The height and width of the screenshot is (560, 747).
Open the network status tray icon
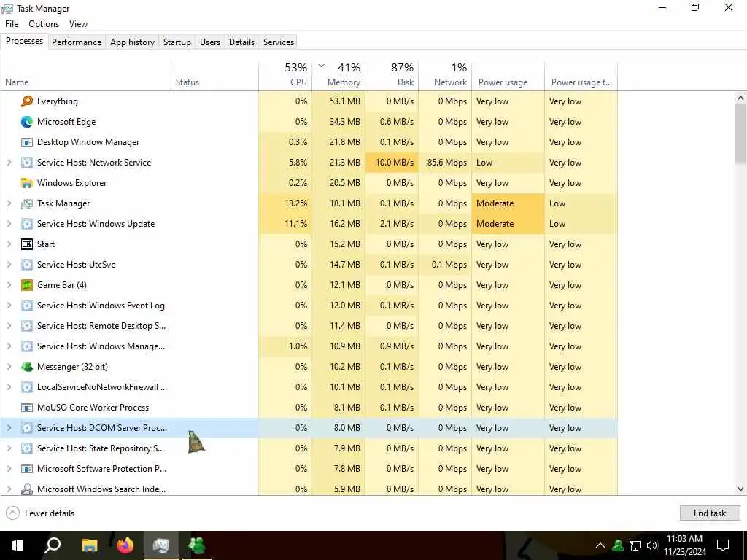click(635, 545)
